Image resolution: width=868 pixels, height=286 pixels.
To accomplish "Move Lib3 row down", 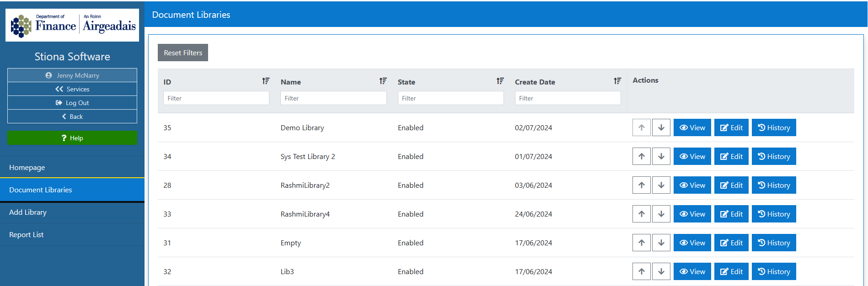I will (x=661, y=271).
